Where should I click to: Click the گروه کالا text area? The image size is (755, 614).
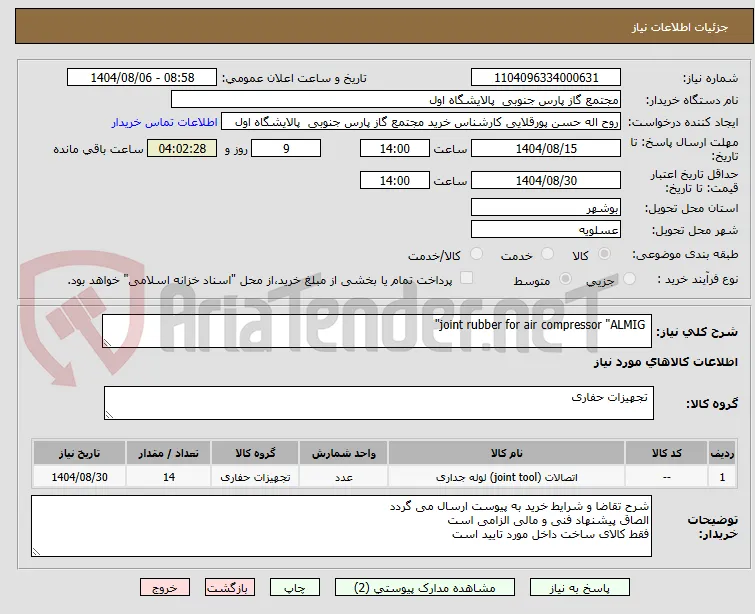tap(379, 403)
